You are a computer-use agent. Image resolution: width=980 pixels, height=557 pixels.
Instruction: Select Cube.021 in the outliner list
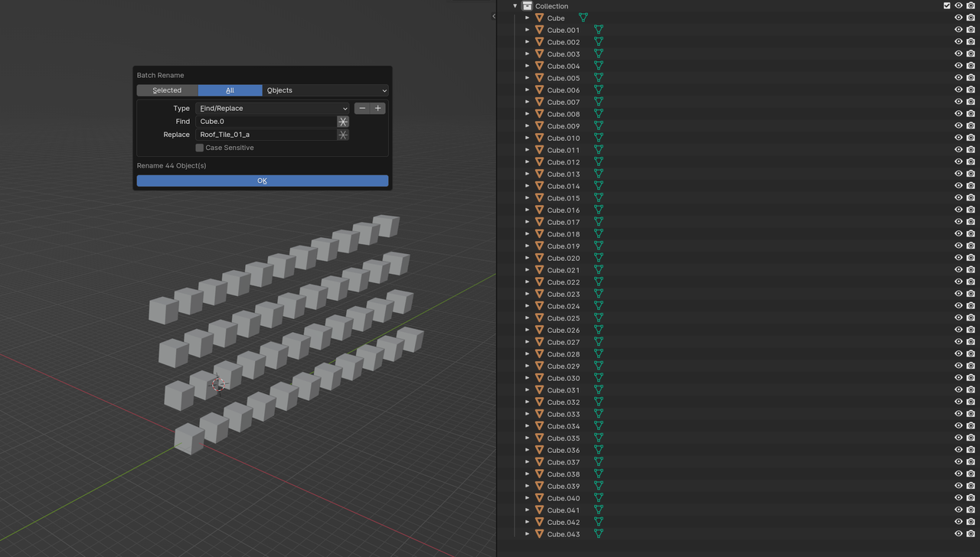[x=563, y=270]
